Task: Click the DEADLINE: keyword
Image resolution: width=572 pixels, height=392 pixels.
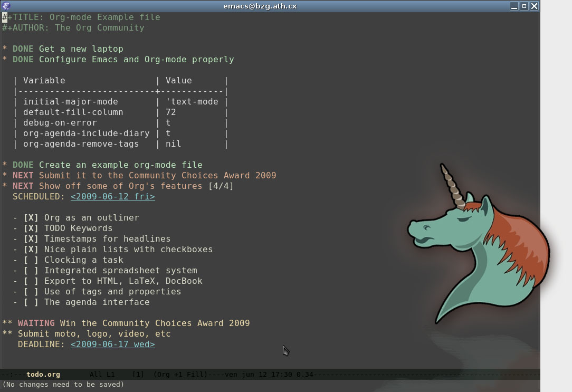Action: [x=42, y=344]
